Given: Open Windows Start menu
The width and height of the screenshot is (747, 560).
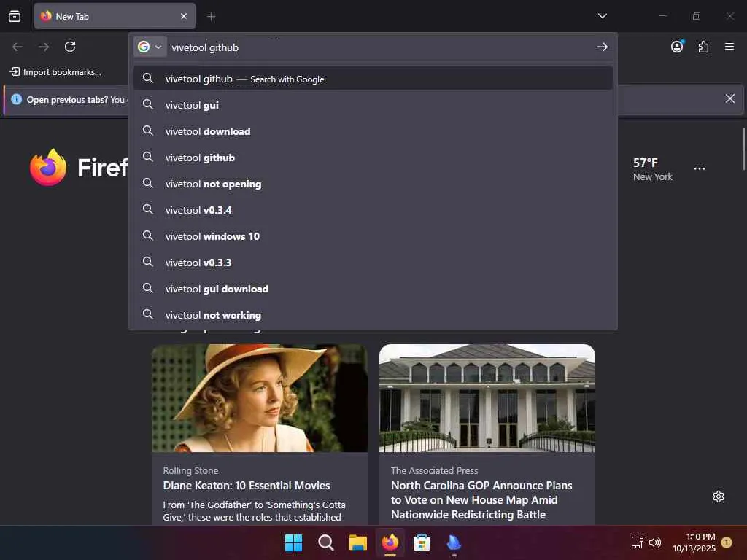Looking at the screenshot, I should [293, 542].
